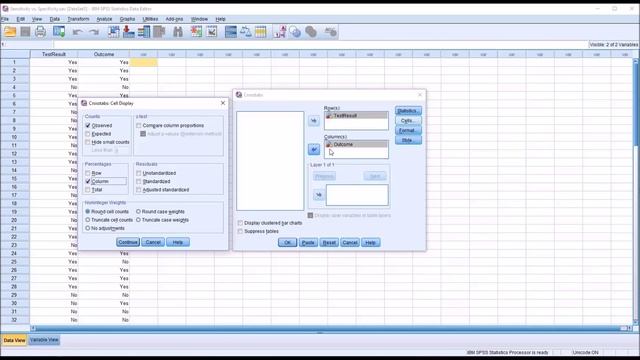
Task: Check Display clustered bar charts
Action: [240, 223]
